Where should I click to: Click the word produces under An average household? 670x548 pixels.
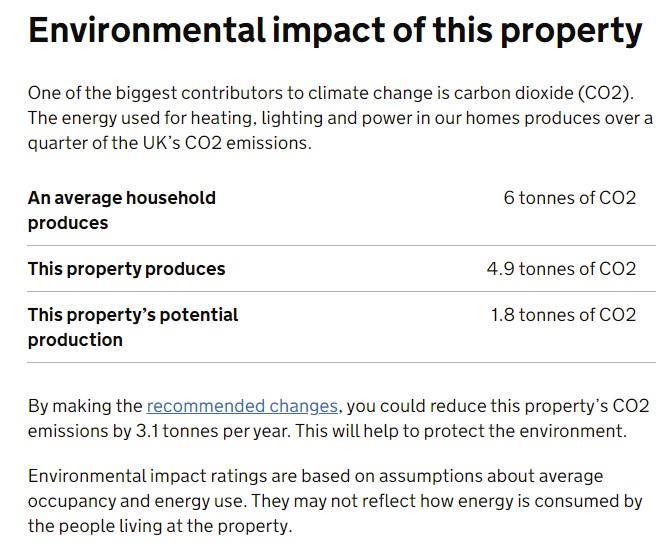tap(68, 224)
